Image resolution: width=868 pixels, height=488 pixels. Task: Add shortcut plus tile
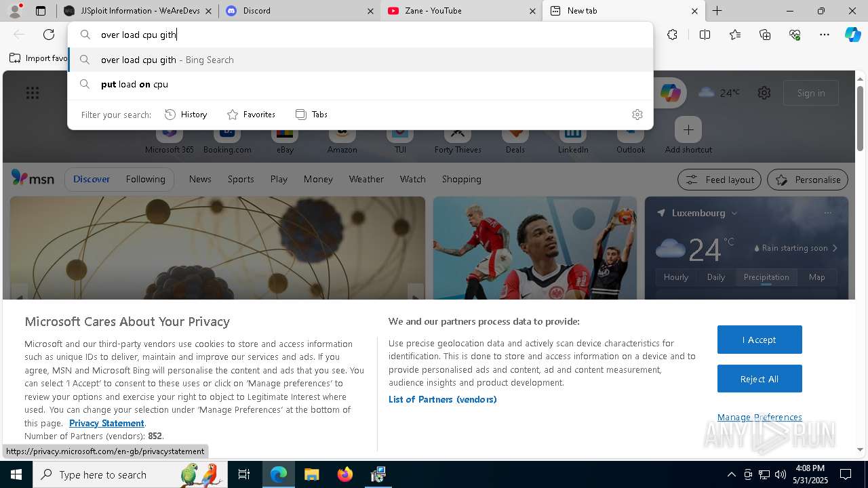(688, 135)
